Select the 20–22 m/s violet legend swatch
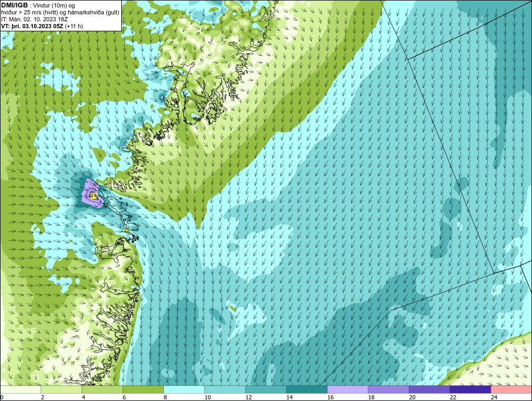 [429, 389]
